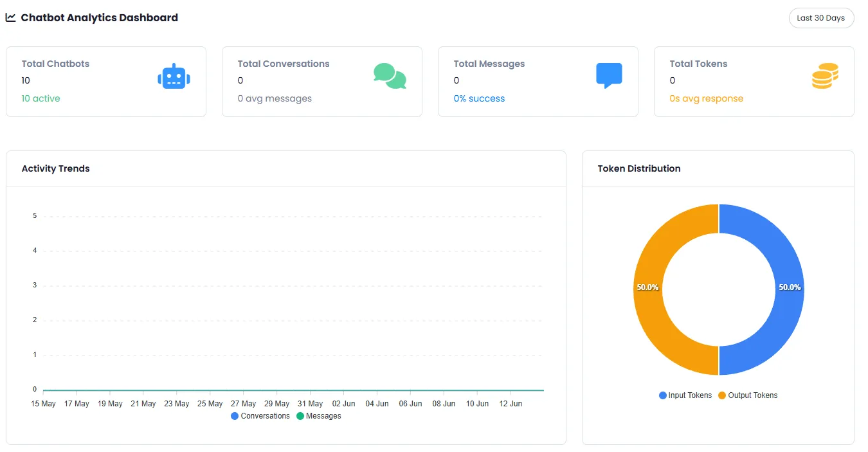
Task: Click the '0% success' text
Action: tap(479, 98)
